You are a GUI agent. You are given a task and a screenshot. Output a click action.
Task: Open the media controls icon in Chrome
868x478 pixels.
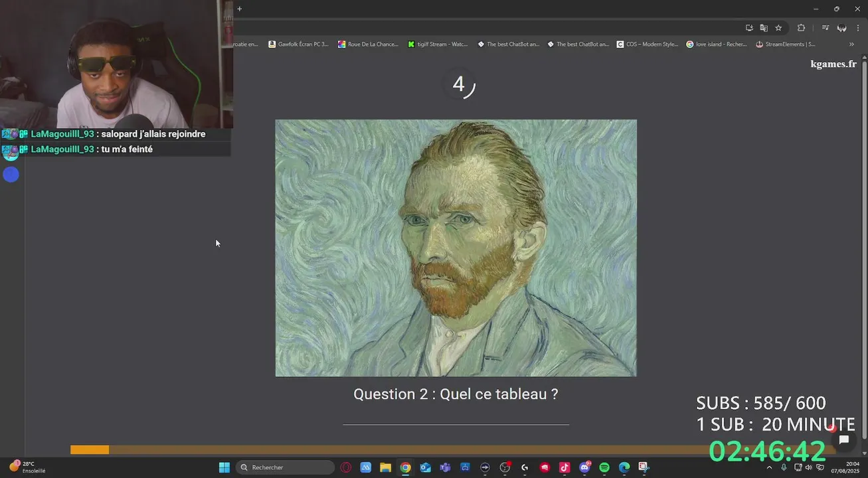coord(825,28)
